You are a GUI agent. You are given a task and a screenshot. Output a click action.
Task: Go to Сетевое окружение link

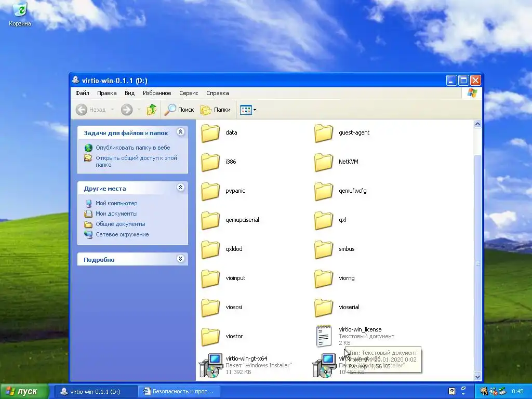pos(122,234)
